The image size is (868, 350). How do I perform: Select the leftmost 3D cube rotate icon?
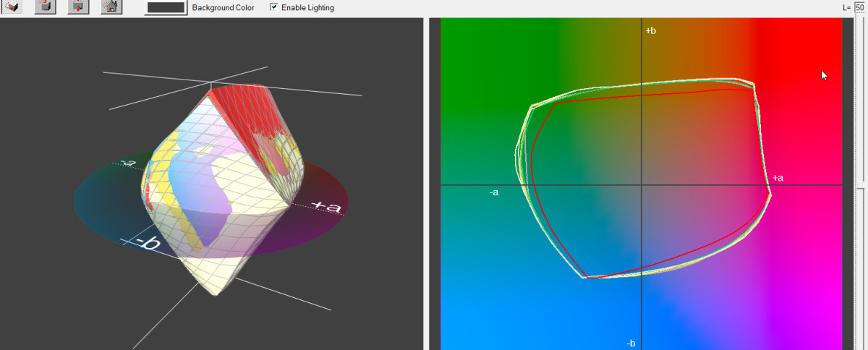coord(13,7)
